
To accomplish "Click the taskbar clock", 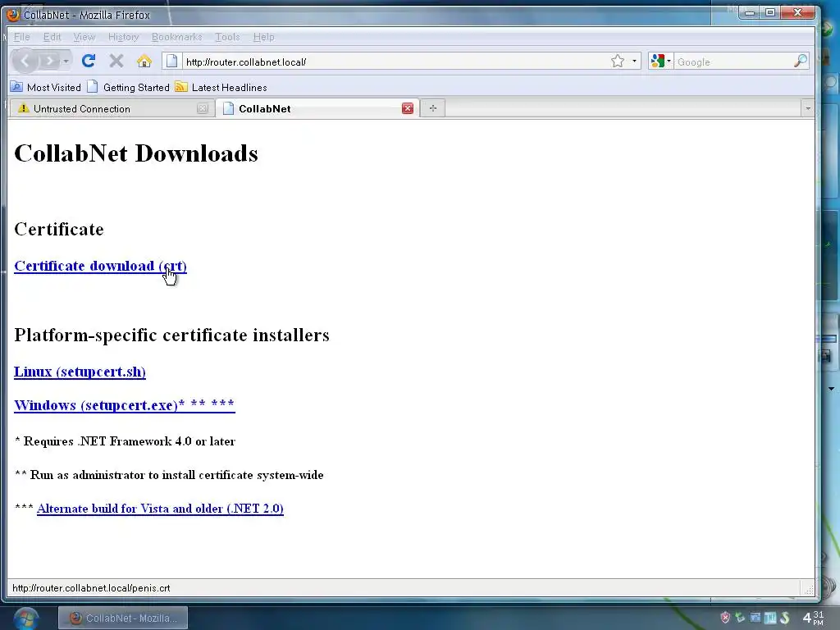I will click(813, 618).
